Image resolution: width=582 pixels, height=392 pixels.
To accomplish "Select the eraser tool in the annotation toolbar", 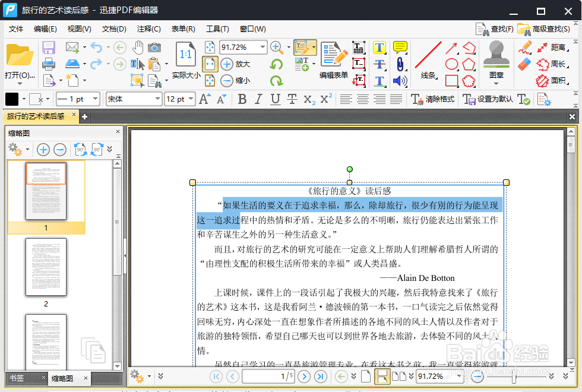I will (x=525, y=64).
